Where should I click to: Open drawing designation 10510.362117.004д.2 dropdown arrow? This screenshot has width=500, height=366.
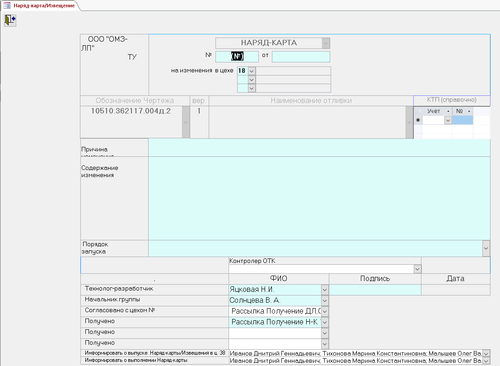(186, 122)
